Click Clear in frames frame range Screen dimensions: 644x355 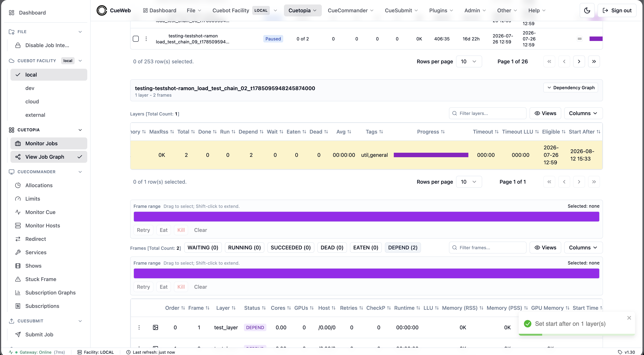pyautogui.click(x=200, y=287)
